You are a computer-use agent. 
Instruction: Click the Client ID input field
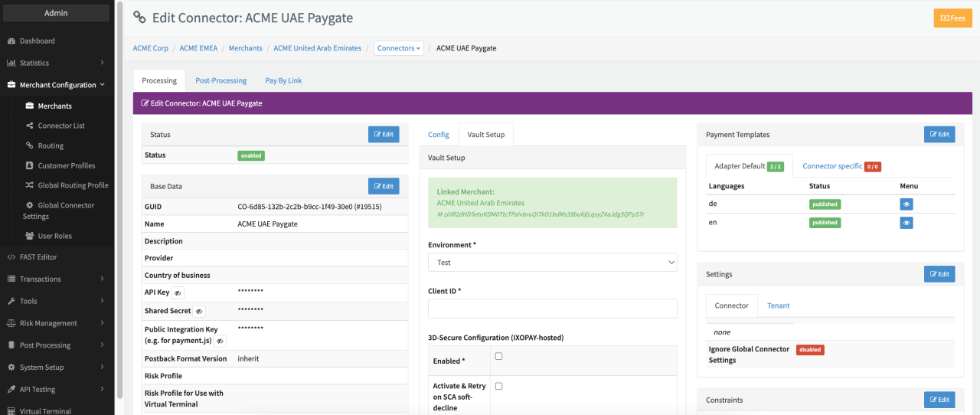coord(552,309)
